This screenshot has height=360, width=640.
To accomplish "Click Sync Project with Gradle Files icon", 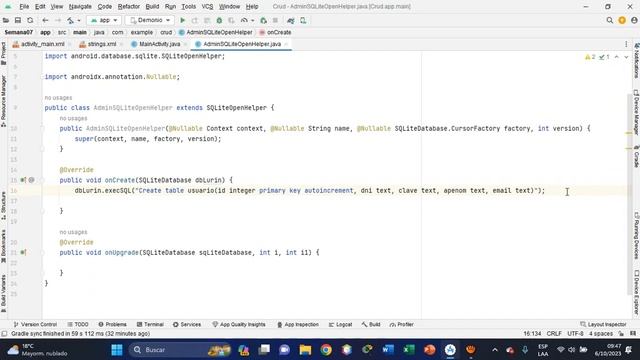I will pyautogui.click(x=291, y=20).
